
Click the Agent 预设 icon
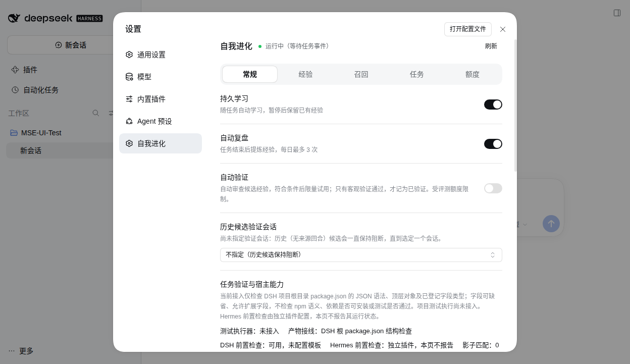(129, 121)
